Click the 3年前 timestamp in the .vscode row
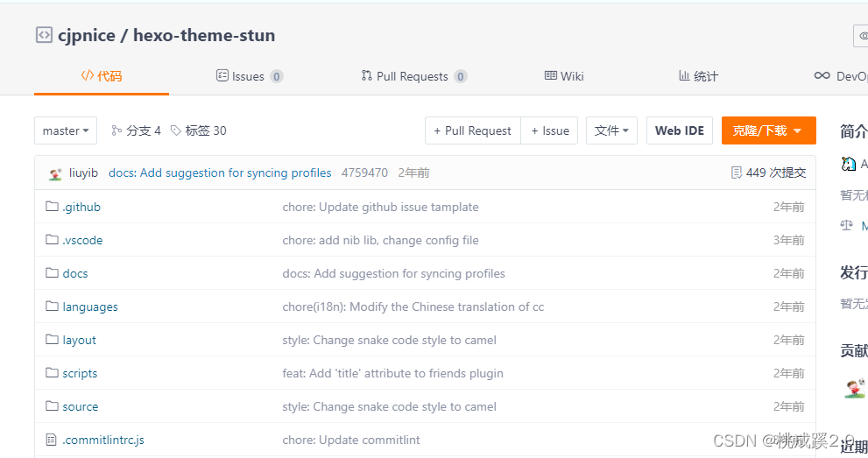 789,240
